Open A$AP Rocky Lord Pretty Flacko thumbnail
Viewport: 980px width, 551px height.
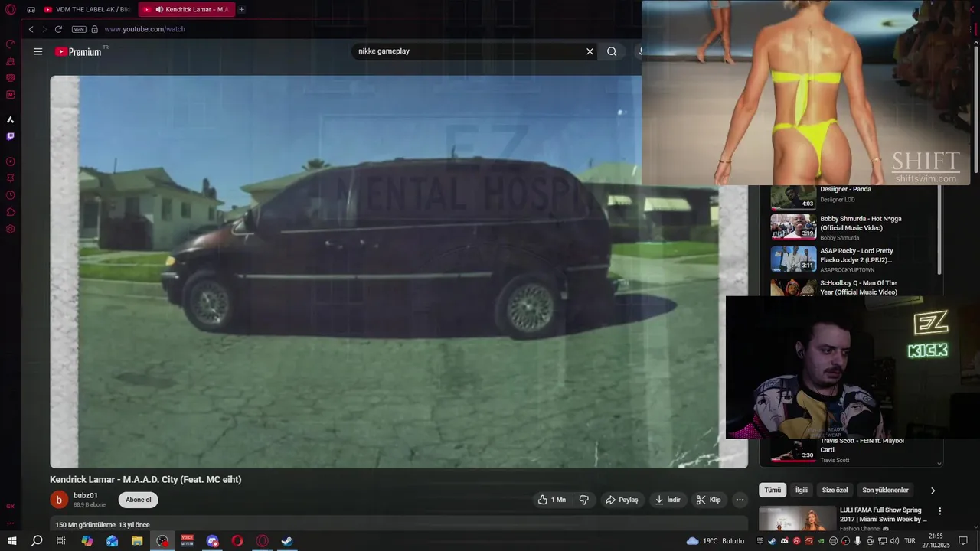click(793, 259)
